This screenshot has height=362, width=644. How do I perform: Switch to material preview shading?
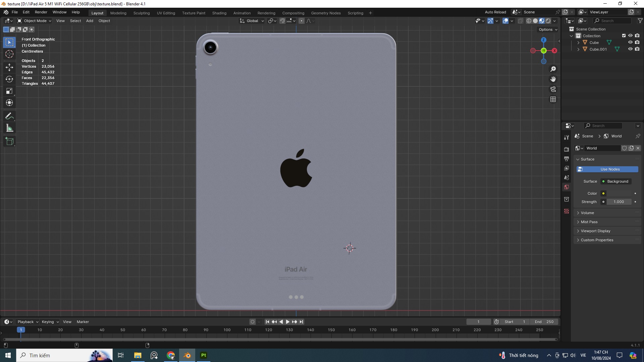coord(542,21)
